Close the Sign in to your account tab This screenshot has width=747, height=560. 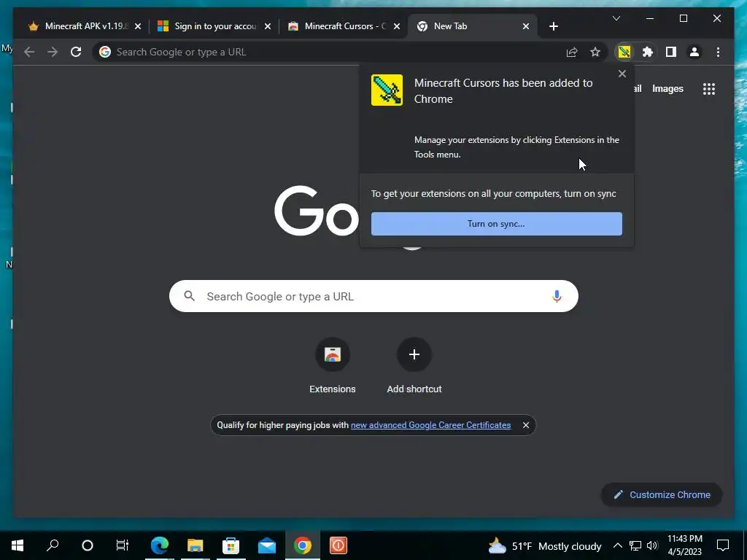tap(268, 26)
